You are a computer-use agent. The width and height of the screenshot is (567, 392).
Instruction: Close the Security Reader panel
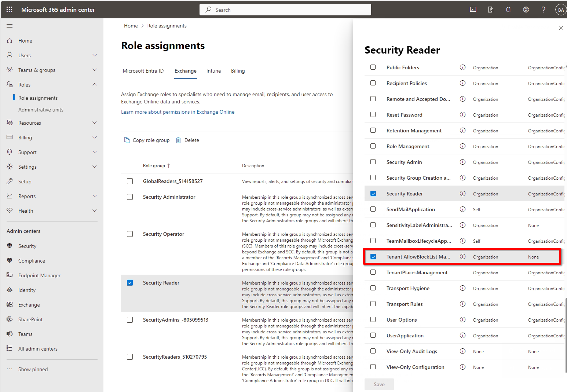pos(561,28)
